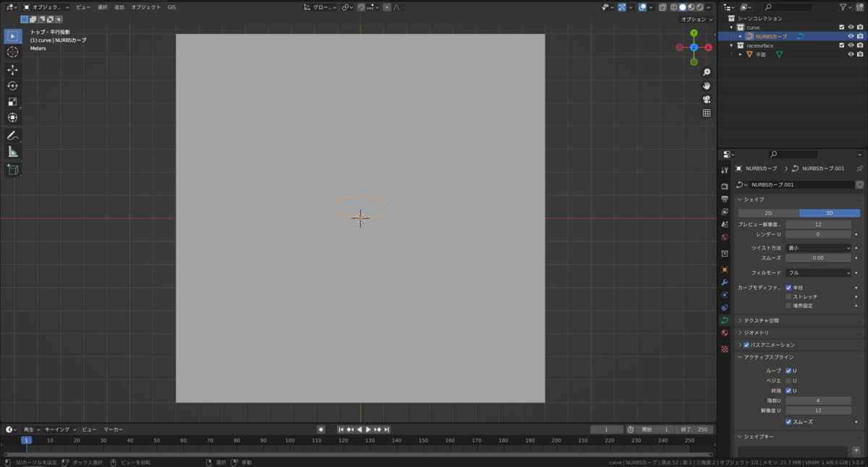Open the オブジェクト menu

tap(145, 7)
